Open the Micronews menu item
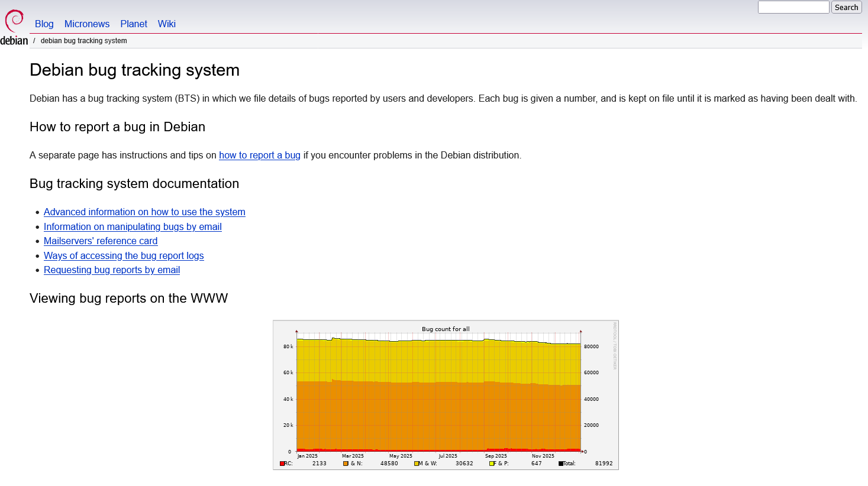Viewport: 868px width, 486px height. click(x=87, y=24)
